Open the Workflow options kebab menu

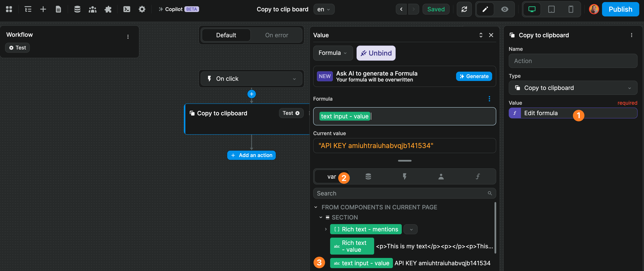pos(128,37)
